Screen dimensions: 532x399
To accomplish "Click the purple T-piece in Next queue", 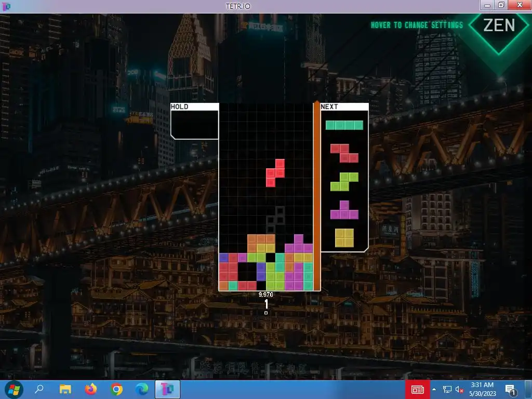I will (344, 210).
